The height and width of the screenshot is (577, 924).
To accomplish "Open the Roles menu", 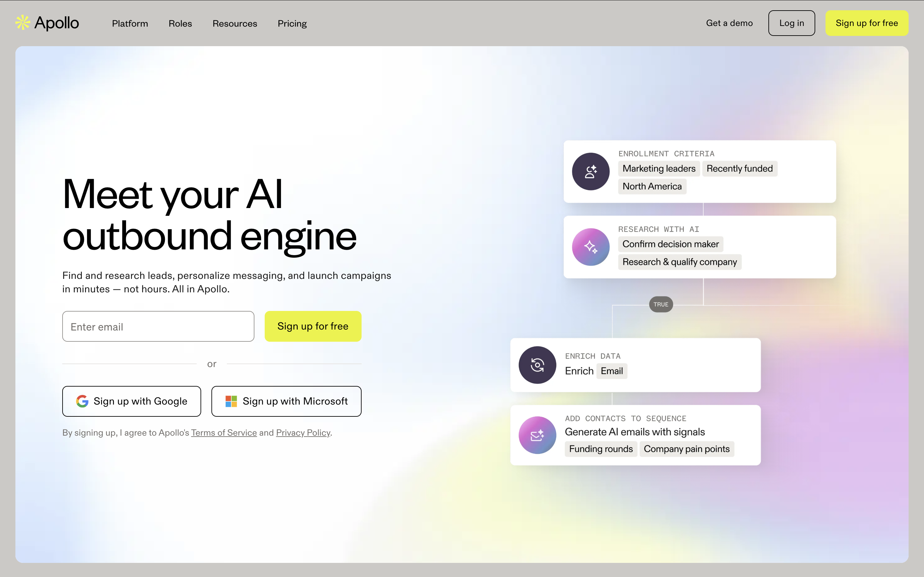I will pos(180,23).
